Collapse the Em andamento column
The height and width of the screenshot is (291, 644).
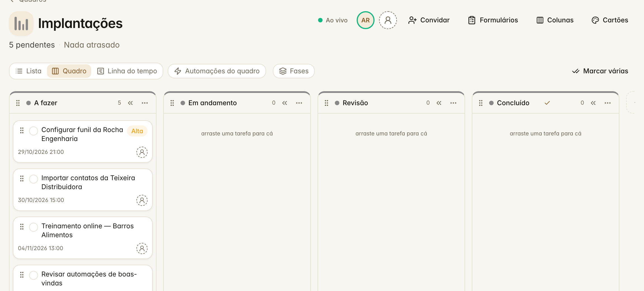tap(285, 103)
